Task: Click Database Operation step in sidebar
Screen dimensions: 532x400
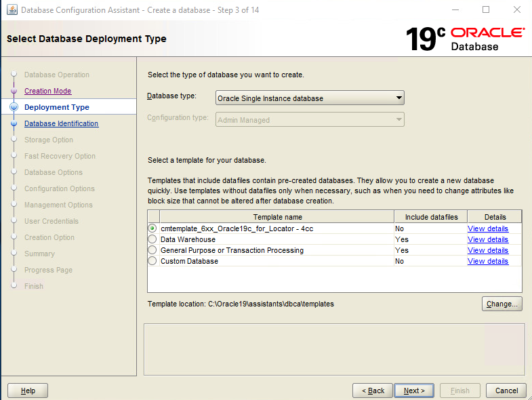Action: [57, 75]
